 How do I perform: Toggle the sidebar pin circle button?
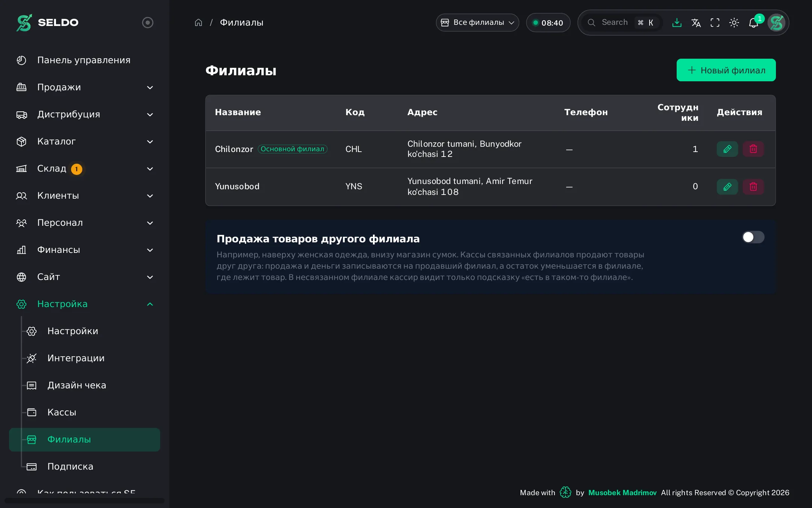point(148,23)
